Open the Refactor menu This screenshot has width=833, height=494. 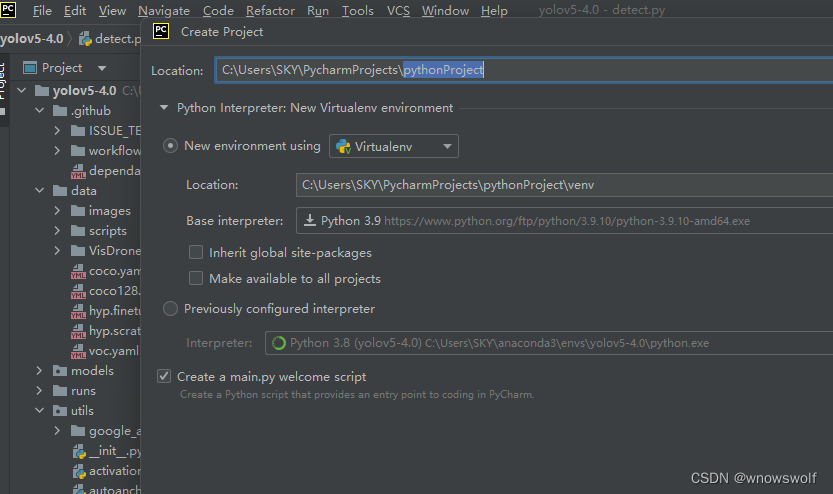tap(270, 11)
